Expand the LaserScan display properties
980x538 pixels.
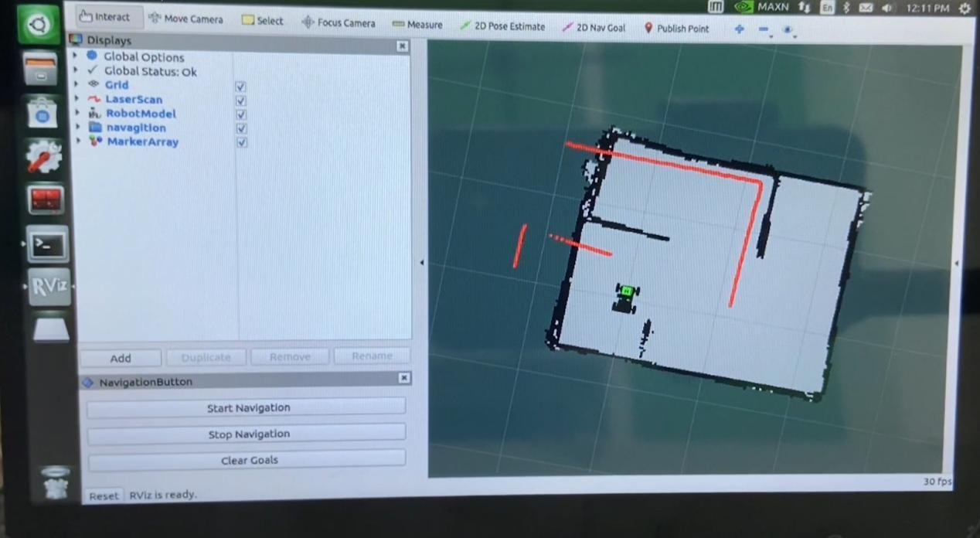[77, 98]
